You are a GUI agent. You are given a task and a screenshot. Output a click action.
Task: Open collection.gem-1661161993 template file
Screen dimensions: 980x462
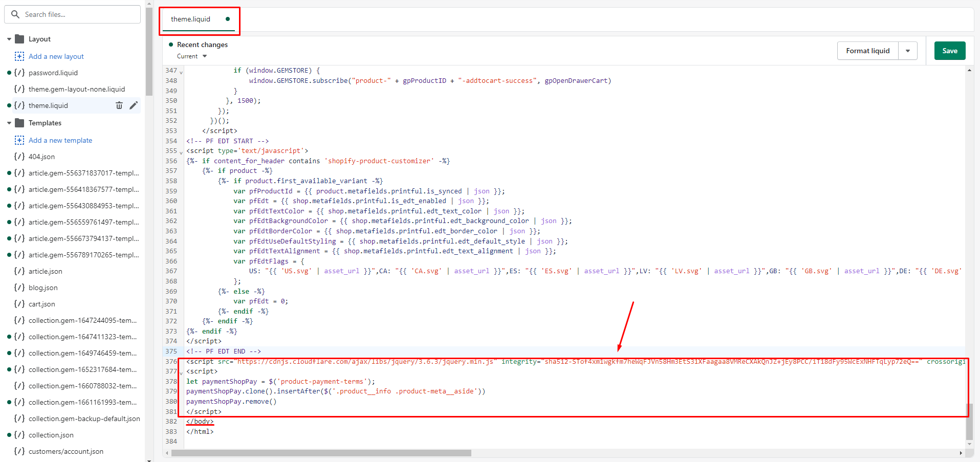82,402
